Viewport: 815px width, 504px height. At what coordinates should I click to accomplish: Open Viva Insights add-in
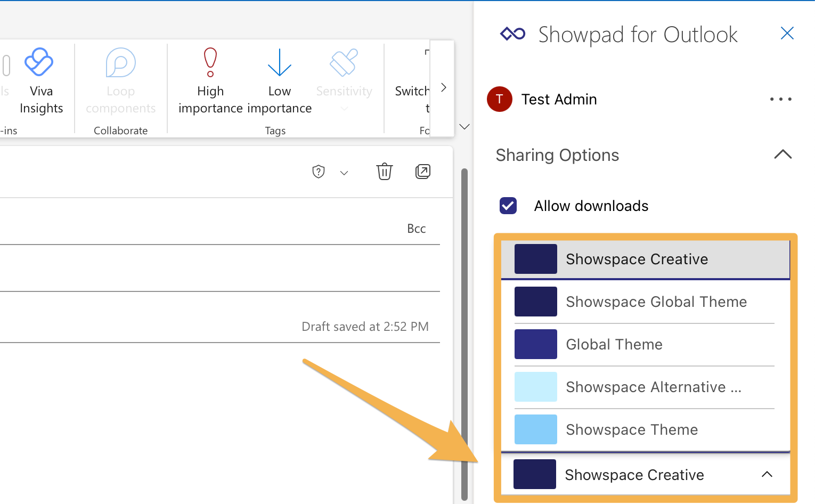coord(41,82)
